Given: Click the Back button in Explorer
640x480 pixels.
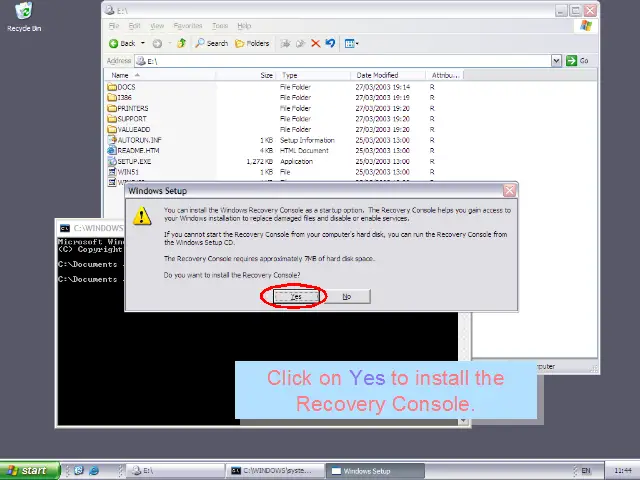Looking at the screenshot, I should [x=122, y=43].
